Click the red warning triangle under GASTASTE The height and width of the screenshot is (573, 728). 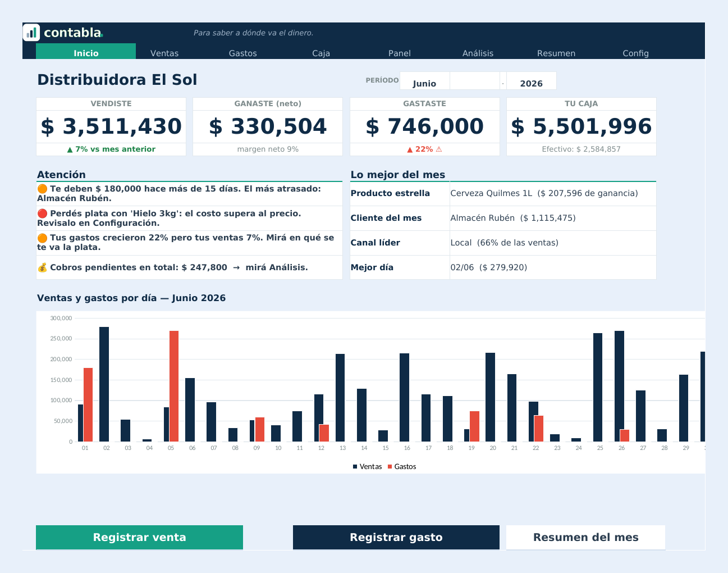(x=439, y=149)
